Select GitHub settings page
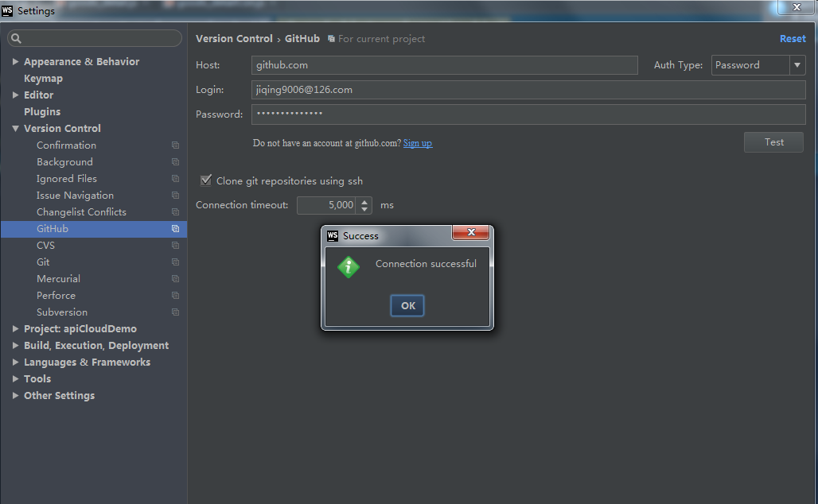 94,229
